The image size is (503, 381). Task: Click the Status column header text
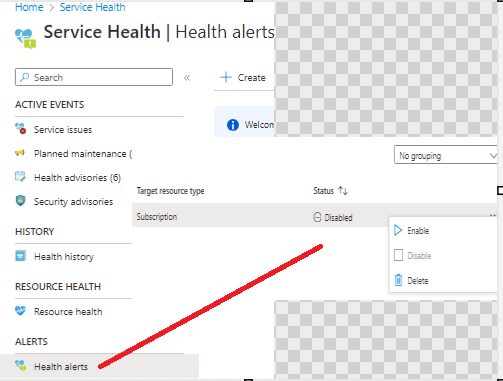(x=323, y=191)
